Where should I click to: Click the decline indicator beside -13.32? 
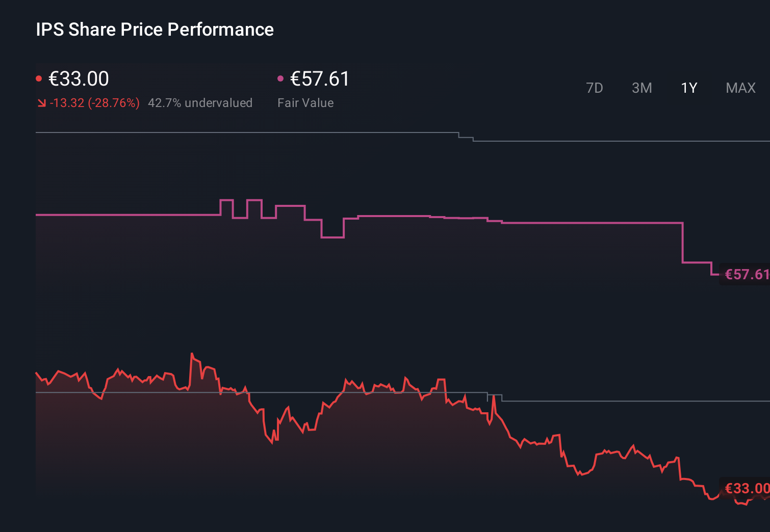(x=41, y=102)
